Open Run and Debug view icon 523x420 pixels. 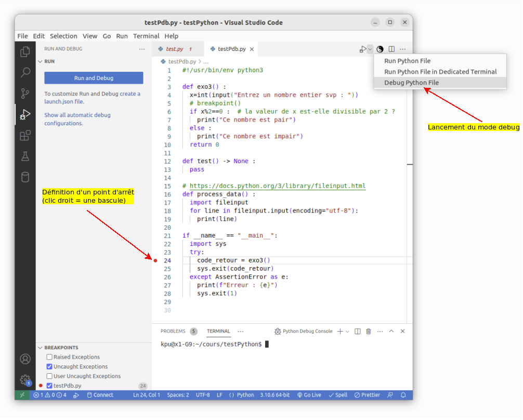pos(25,114)
